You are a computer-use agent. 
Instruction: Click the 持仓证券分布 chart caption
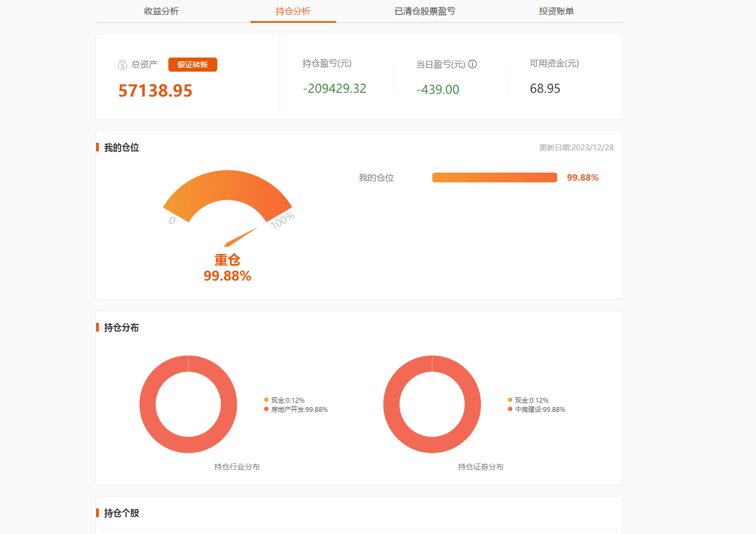click(x=481, y=467)
